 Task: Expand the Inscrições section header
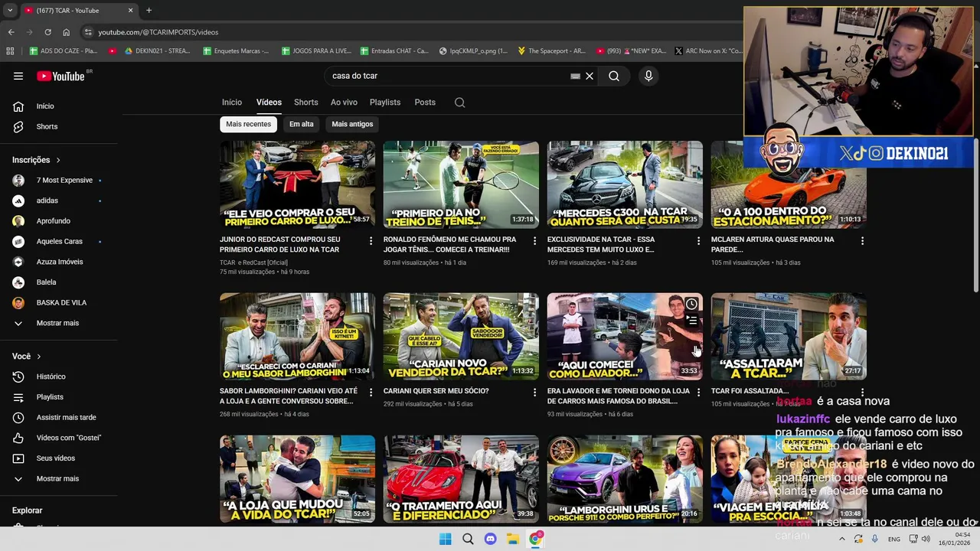tap(36, 160)
